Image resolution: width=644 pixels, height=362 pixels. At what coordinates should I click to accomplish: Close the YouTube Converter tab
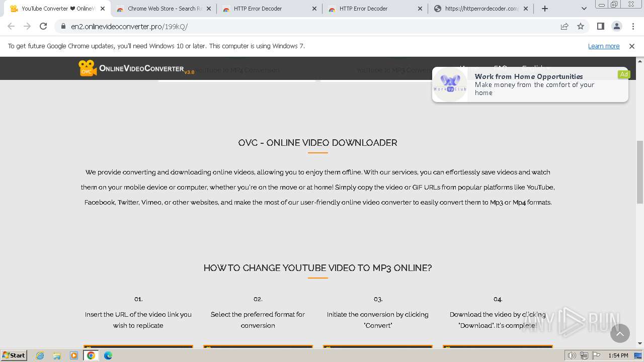[x=103, y=9]
